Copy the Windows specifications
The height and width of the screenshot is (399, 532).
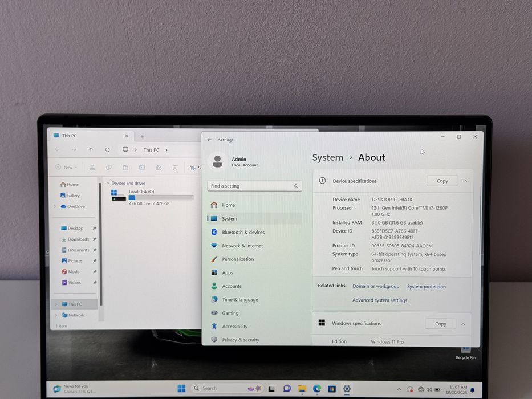[441, 324]
